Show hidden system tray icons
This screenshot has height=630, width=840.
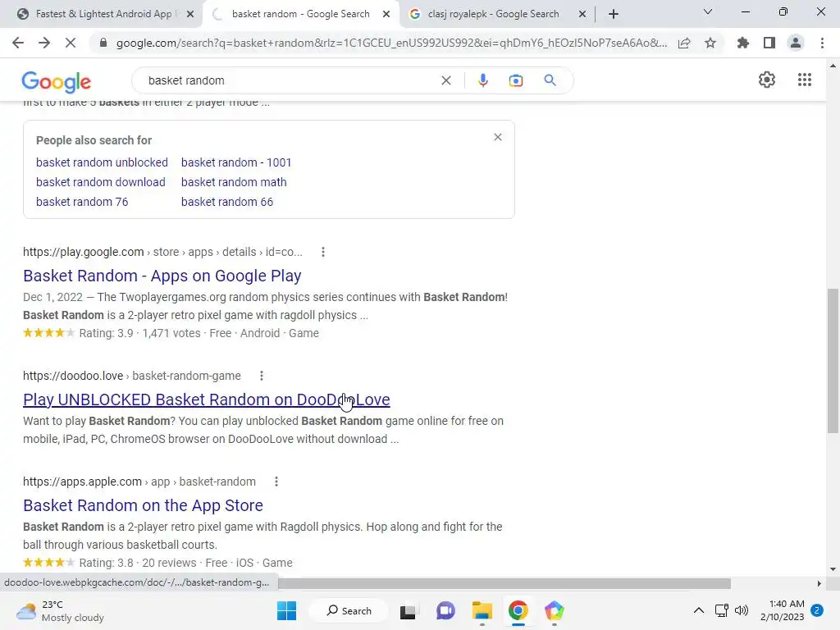699,610
